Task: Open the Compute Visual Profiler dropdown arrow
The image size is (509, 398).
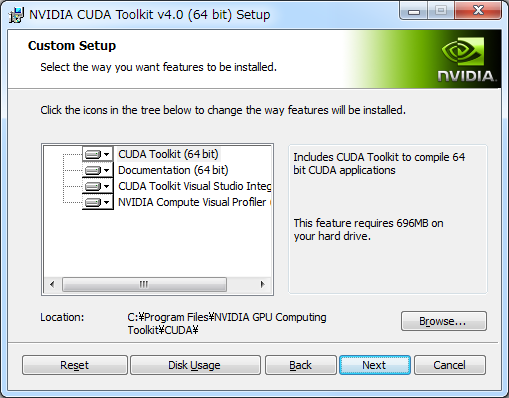Action: point(107,202)
